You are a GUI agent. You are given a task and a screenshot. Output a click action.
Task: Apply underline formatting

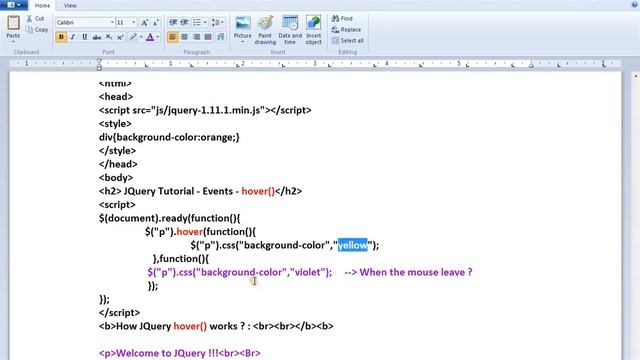(84, 37)
